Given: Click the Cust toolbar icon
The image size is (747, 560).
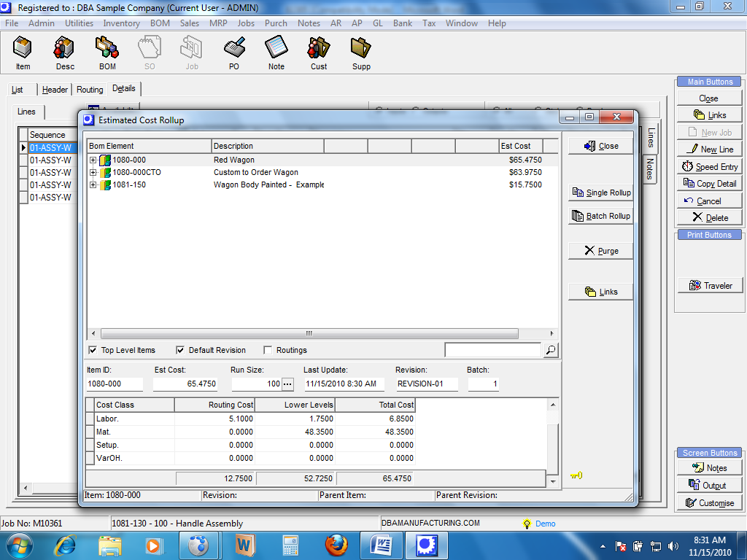Looking at the screenshot, I should click(x=319, y=54).
